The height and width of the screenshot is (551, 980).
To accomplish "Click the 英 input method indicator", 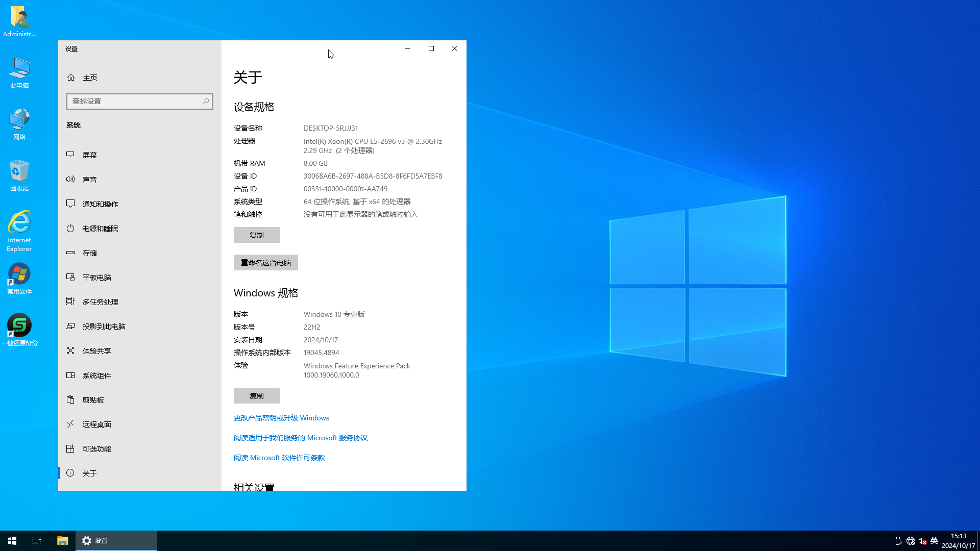I will [x=934, y=541].
